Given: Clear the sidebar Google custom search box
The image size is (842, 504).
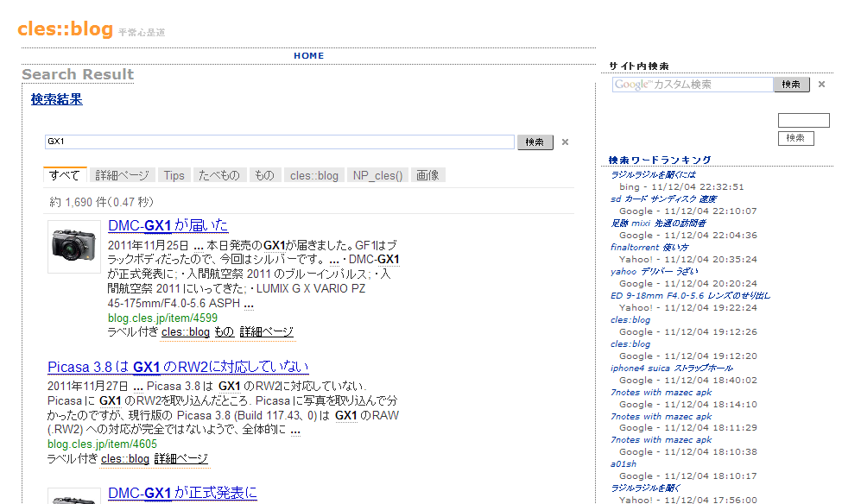Looking at the screenshot, I should [x=821, y=85].
